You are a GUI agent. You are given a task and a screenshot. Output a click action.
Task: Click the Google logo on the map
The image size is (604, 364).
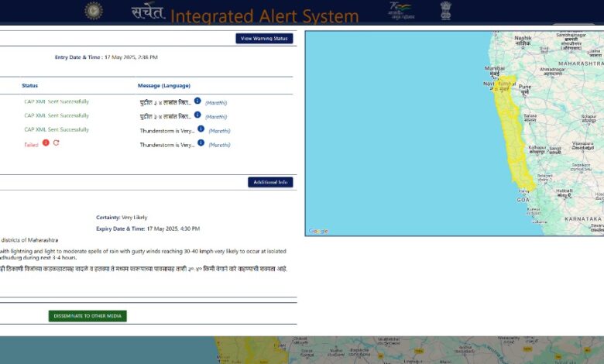pyautogui.click(x=318, y=231)
